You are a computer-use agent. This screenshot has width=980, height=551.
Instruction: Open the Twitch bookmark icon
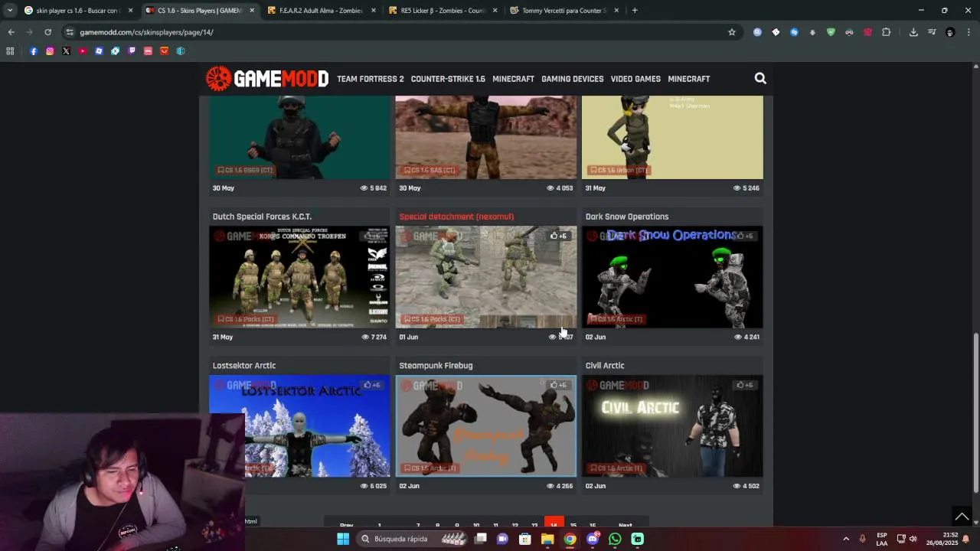click(132, 51)
